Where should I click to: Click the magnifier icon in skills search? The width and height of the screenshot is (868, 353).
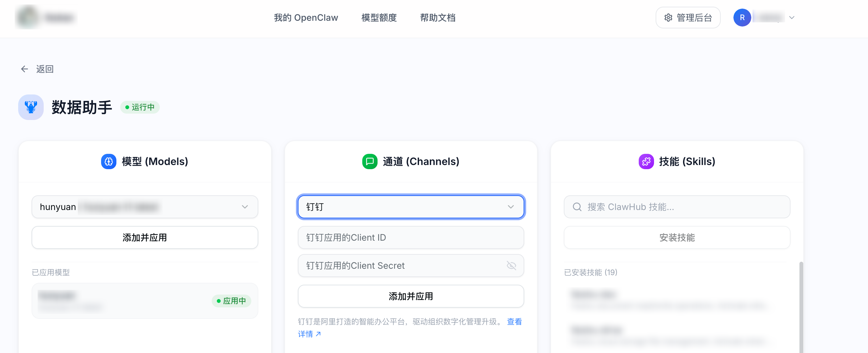coord(577,207)
